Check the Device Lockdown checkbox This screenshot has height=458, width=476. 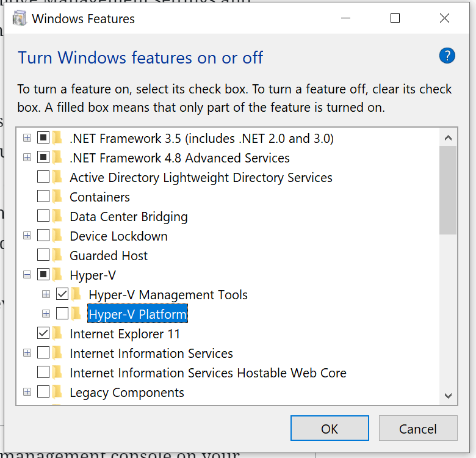pyautogui.click(x=43, y=235)
